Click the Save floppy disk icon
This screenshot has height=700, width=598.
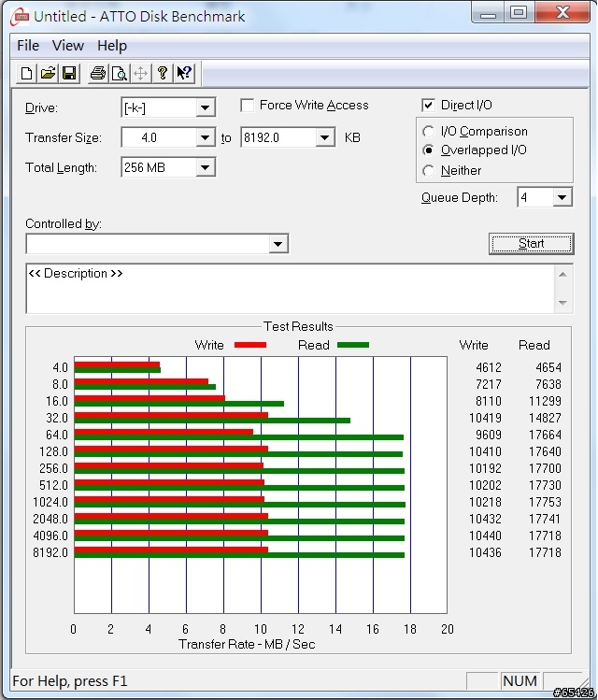click(x=69, y=73)
